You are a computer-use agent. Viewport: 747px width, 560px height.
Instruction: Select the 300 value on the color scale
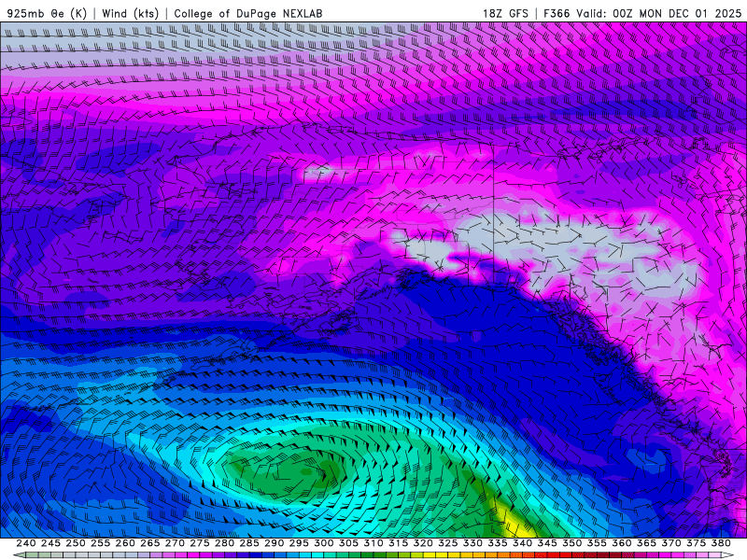coord(324,543)
